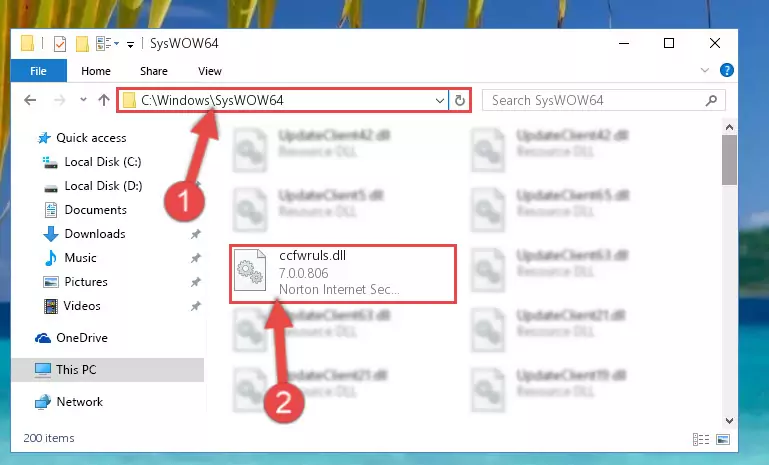Click the 200 items status text

tap(49, 438)
